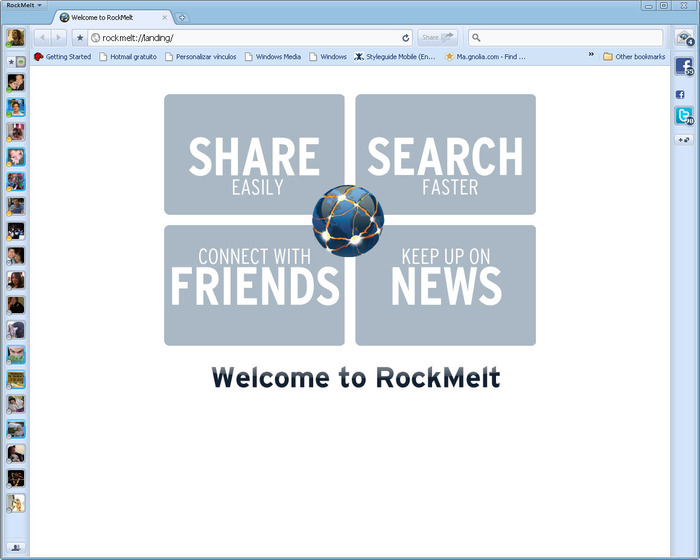The width and height of the screenshot is (700, 560).
Task: Open the Windows bookmark
Action: coord(328,57)
